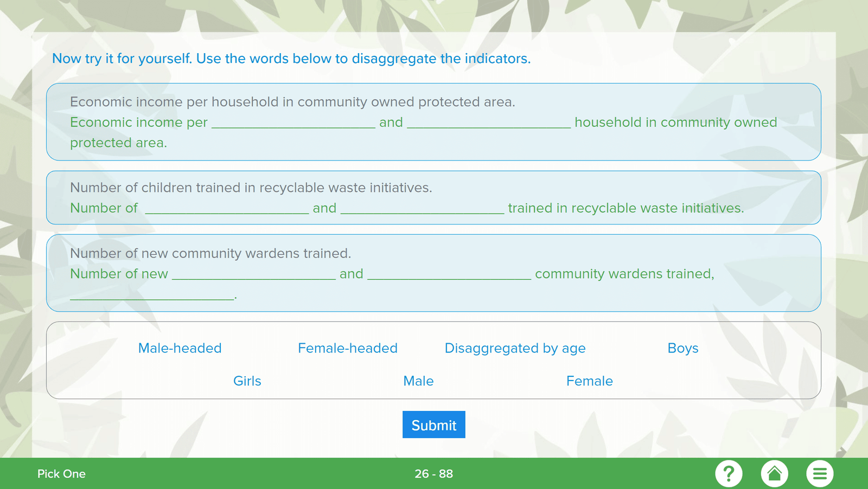Select the Boys word option
The image size is (868, 489).
[682, 348]
